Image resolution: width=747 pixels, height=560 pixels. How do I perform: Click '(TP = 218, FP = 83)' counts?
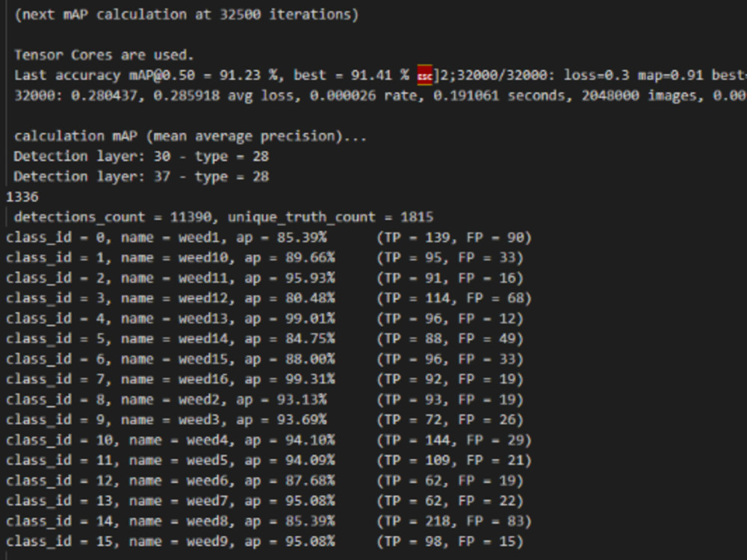pyautogui.click(x=454, y=520)
